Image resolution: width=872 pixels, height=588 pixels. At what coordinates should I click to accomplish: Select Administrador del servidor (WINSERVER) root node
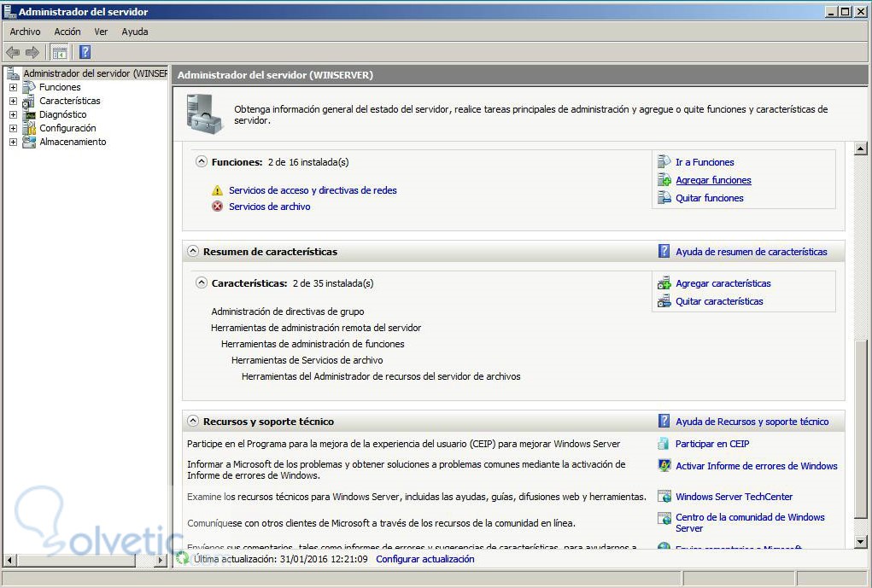coord(95,73)
